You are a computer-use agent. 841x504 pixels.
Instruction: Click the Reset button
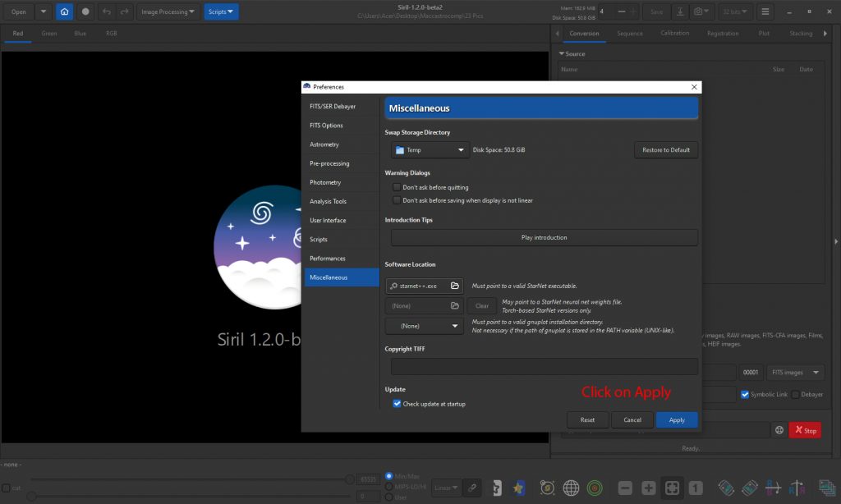point(587,419)
